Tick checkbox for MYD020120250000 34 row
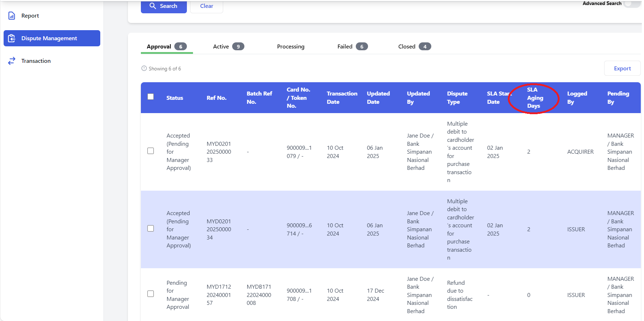 tap(151, 228)
